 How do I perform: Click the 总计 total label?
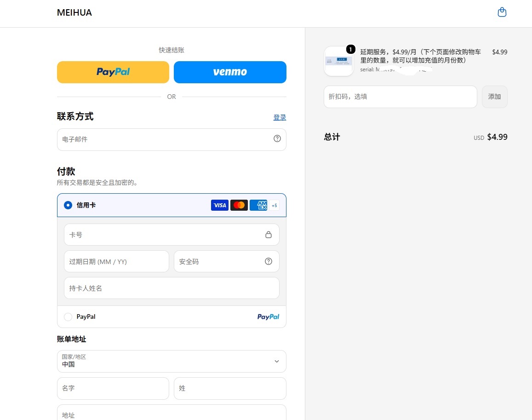pyautogui.click(x=332, y=137)
